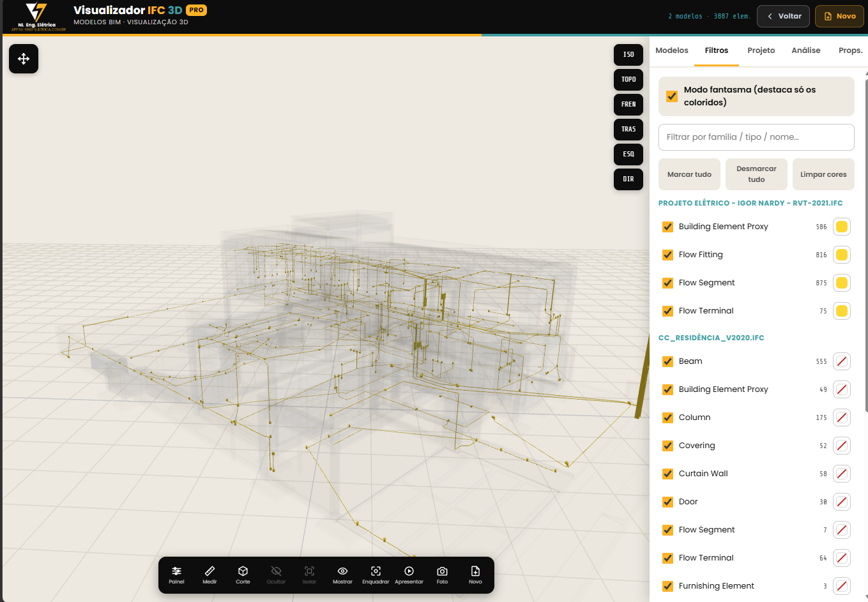
Task: Pick a color for Beam
Action: (x=842, y=361)
